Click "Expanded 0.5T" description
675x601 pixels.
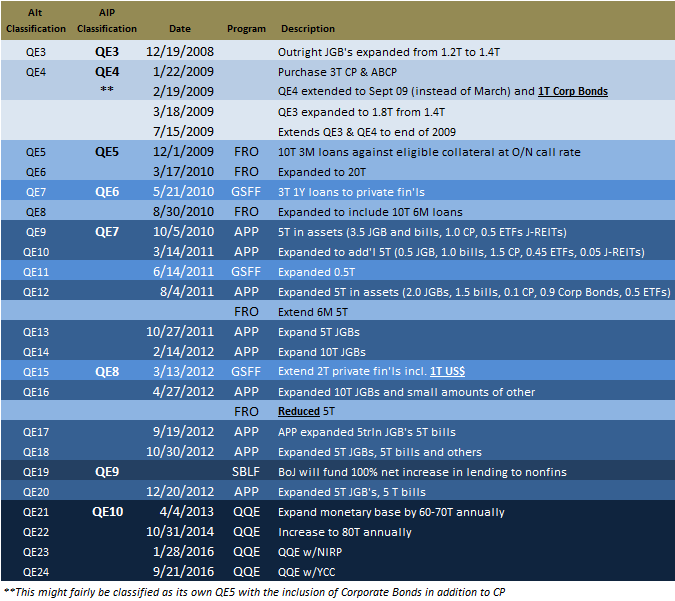click(316, 272)
